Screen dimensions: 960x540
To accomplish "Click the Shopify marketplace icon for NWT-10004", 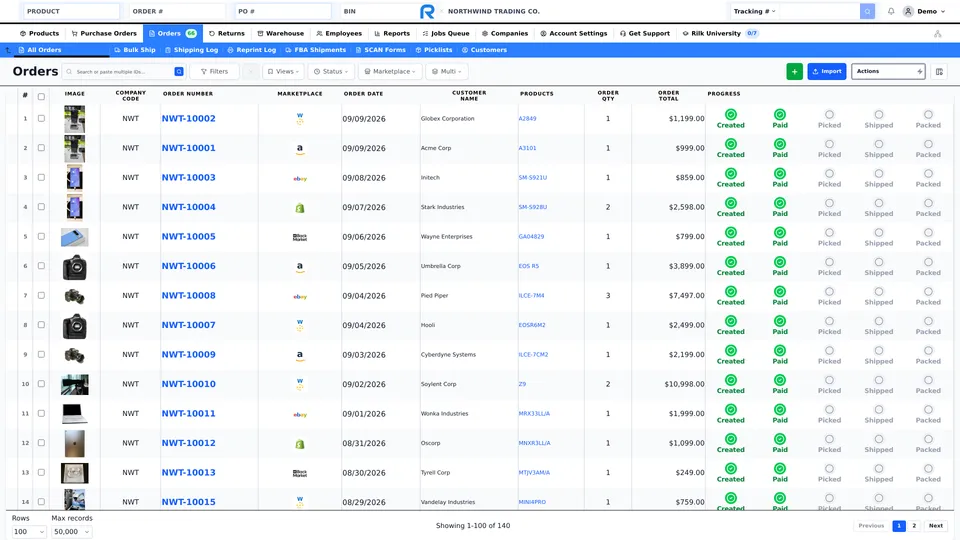I will click(300, 208).
